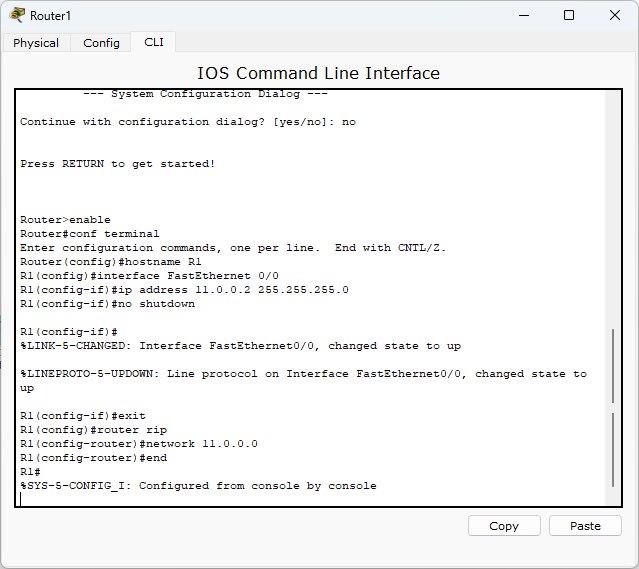Click the 'R1(config-router)#end' line
Viewport: 639px width, 569px height.
coord(93,458)
